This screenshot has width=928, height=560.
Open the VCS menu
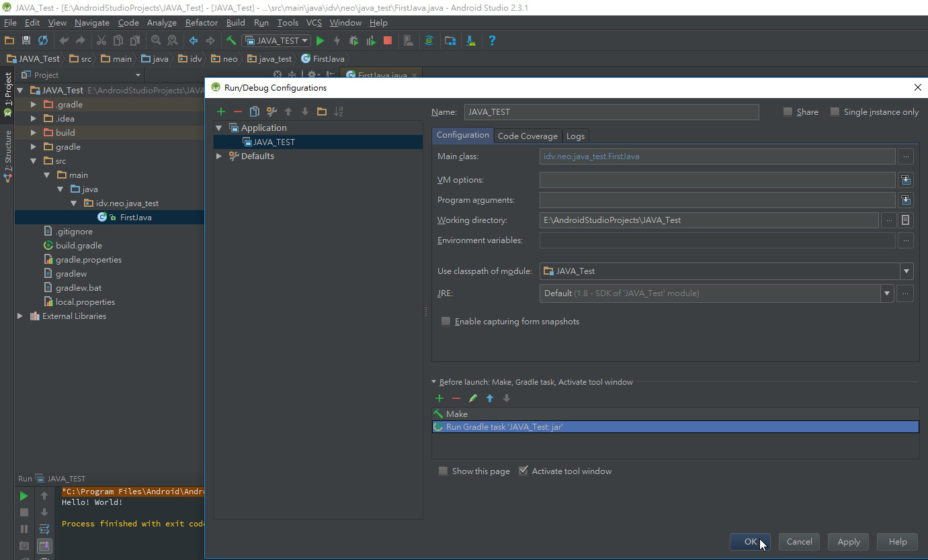(314, 23)
